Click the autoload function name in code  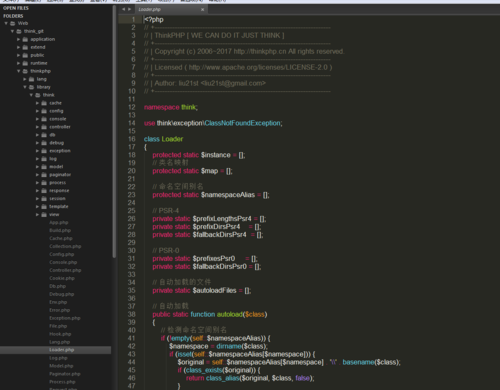point(230,314)
